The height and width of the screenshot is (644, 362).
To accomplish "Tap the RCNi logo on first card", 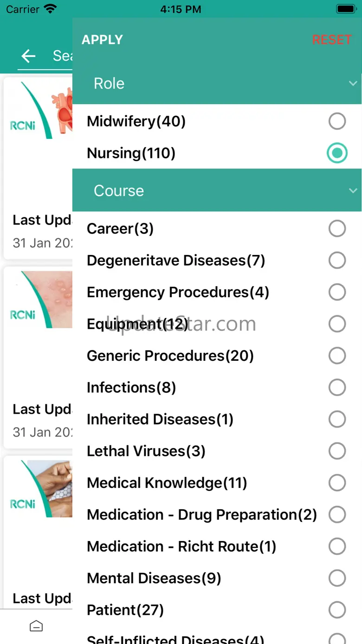I will coord(23,124).
